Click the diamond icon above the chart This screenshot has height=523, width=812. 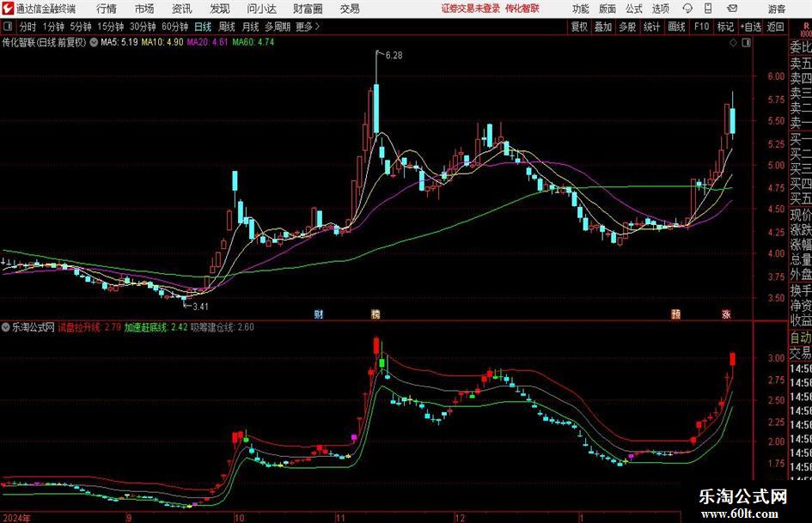(733, 43)
